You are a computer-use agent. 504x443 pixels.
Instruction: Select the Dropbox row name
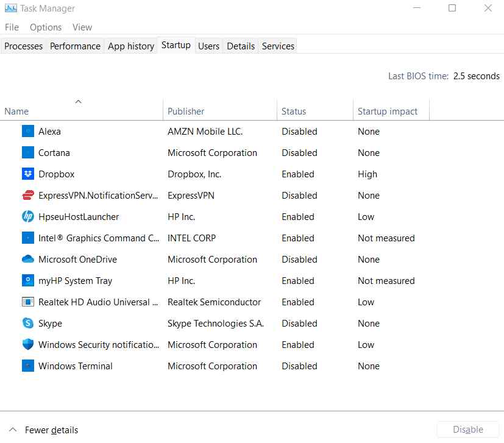pyautogui.click(x=56, y=174)
